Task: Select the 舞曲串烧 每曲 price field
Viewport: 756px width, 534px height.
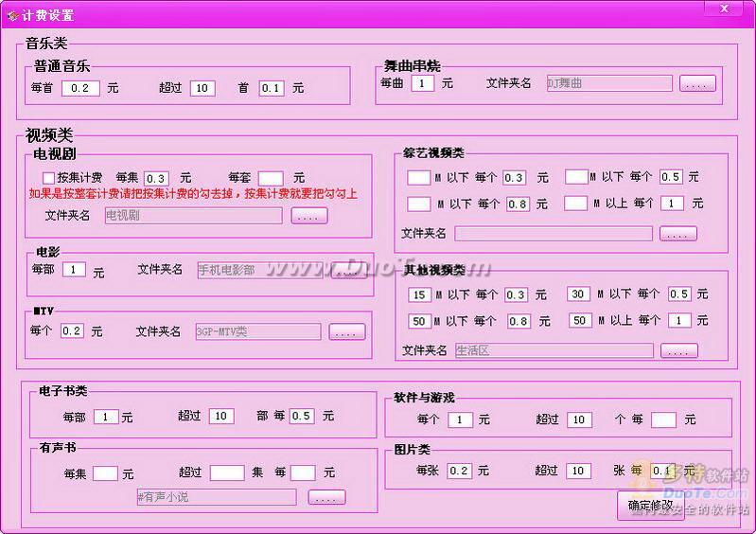Action: [422, 83]
